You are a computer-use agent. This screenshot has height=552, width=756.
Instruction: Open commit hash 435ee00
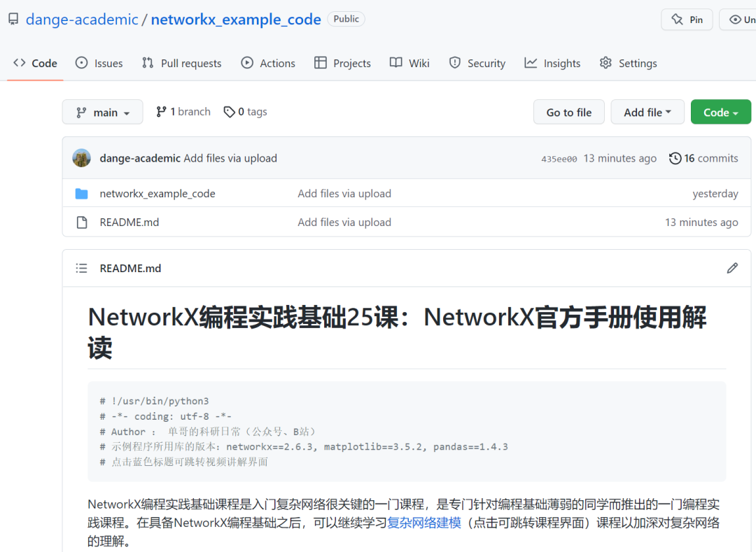559,159
